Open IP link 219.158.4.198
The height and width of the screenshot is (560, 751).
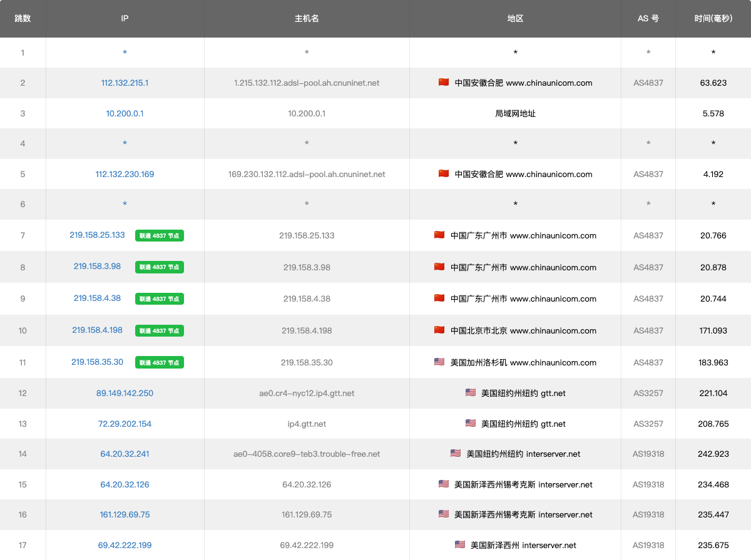click(x=97, y=330)
